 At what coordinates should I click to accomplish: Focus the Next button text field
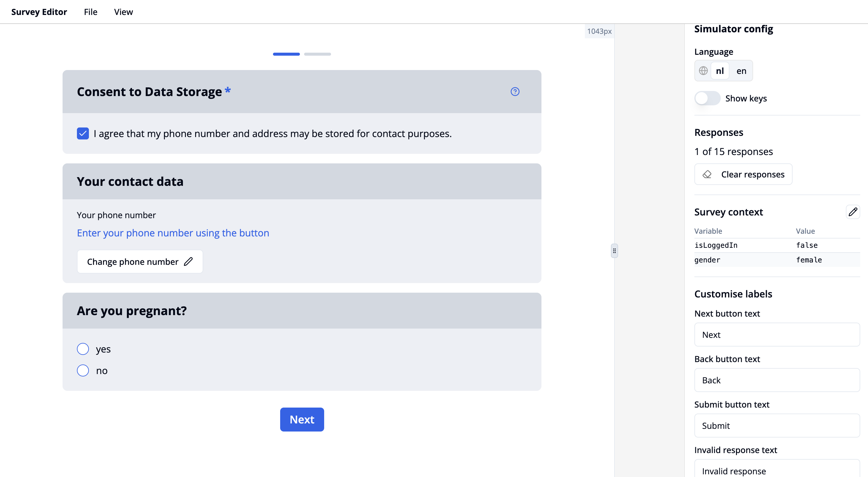[777, 335]
